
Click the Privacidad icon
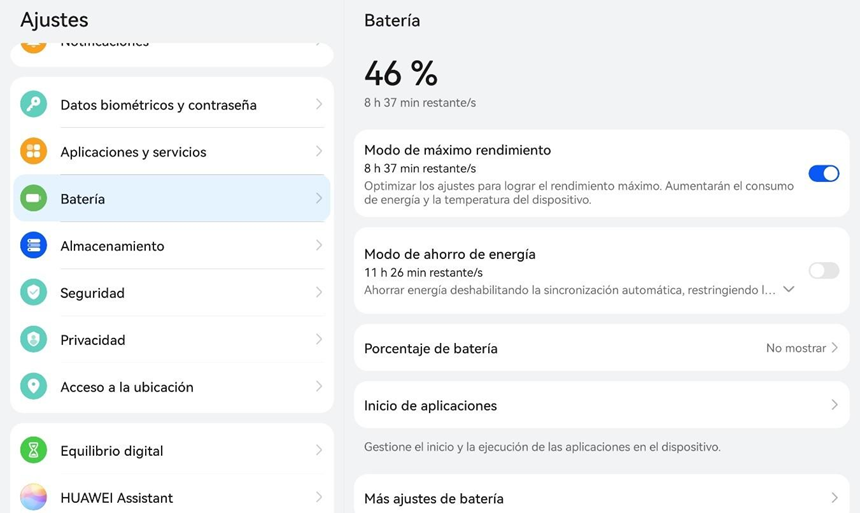point(33,340)
